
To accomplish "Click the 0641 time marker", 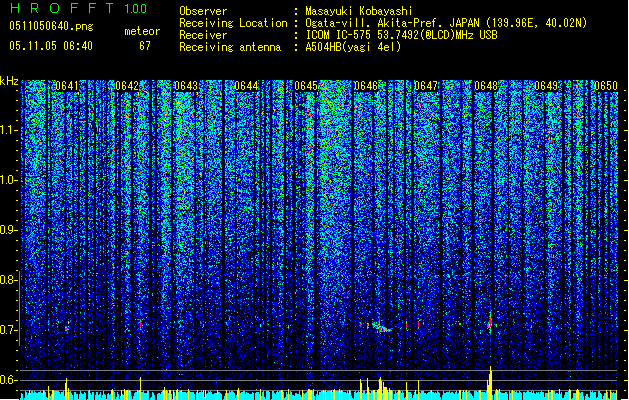I will (x=67, y=86).
